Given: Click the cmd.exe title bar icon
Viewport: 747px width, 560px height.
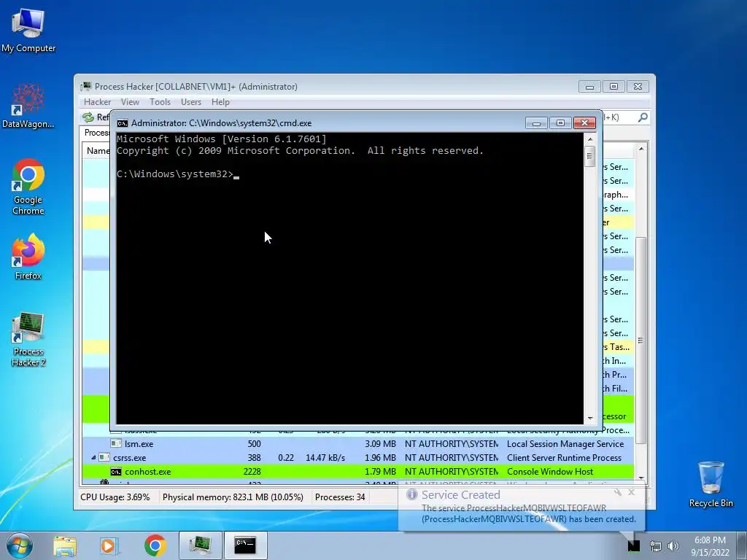Looking at the screenshot, I should click(123, 123).
